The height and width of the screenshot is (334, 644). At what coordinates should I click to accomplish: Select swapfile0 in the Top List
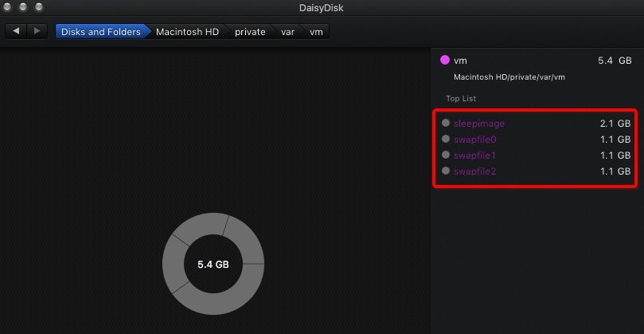pyautogui.click(x=475, y=139)
